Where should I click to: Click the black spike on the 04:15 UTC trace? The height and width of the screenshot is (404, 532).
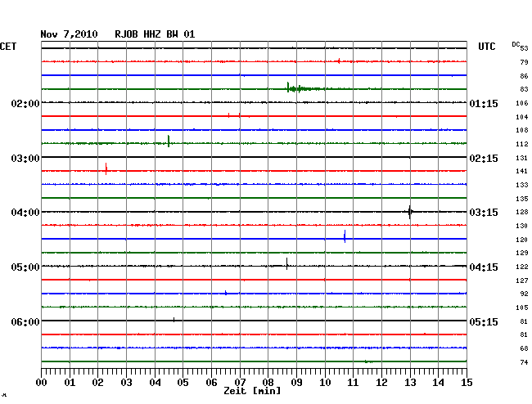tap(287, 263)
